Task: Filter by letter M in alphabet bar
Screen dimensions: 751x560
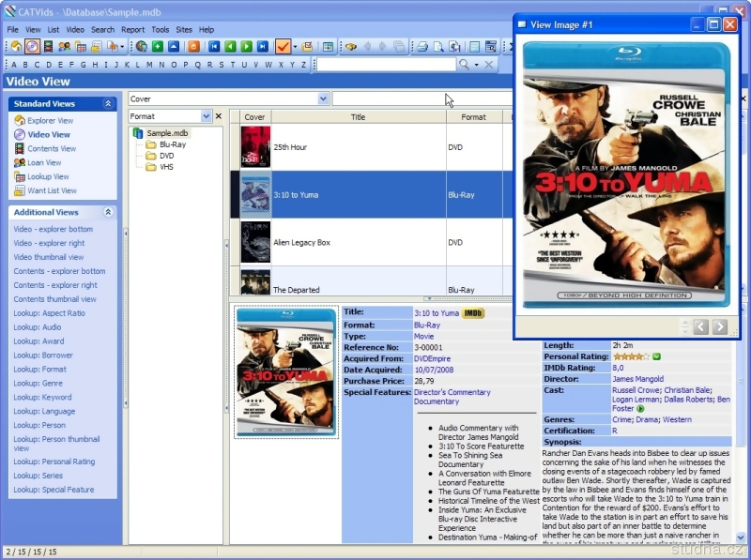Action: (150, 65)
